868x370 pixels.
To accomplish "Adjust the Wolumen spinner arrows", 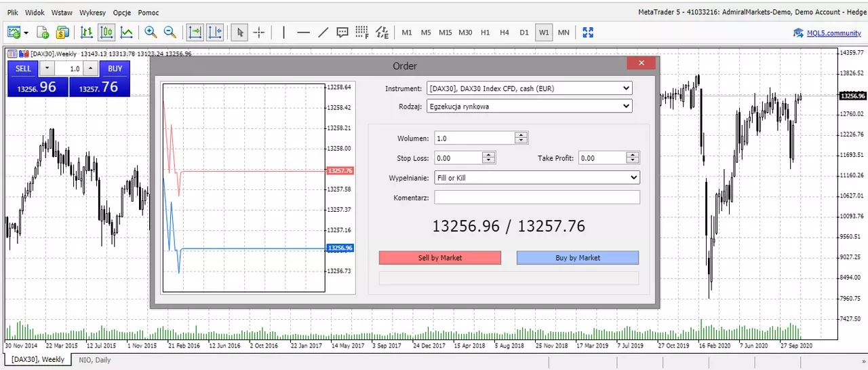I will (521, 138).
